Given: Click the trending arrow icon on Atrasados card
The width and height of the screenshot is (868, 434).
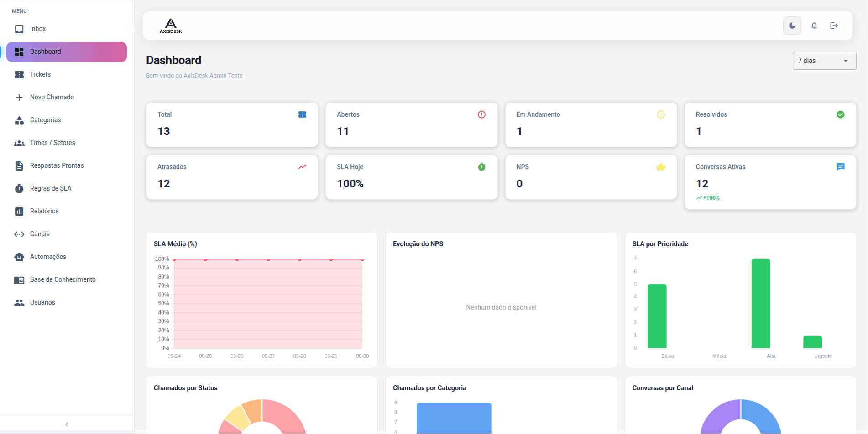Looking at the screenshot, I should pyautogui.click(x=302, y=167).
